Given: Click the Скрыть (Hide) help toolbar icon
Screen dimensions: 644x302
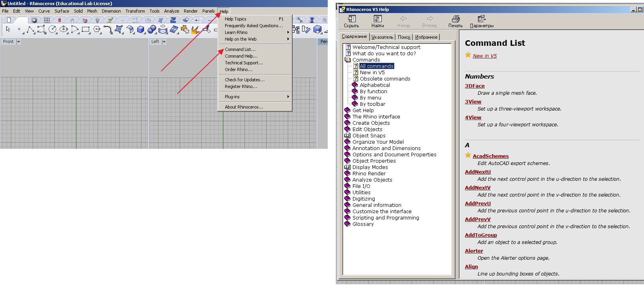Looking at the screenshot, I should click(x=351, y=22).
